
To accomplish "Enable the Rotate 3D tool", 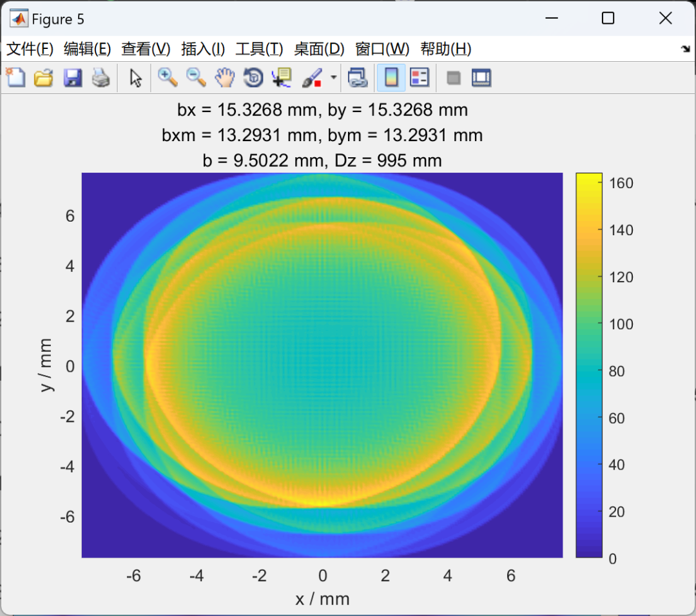I will [x=253, y=78].
